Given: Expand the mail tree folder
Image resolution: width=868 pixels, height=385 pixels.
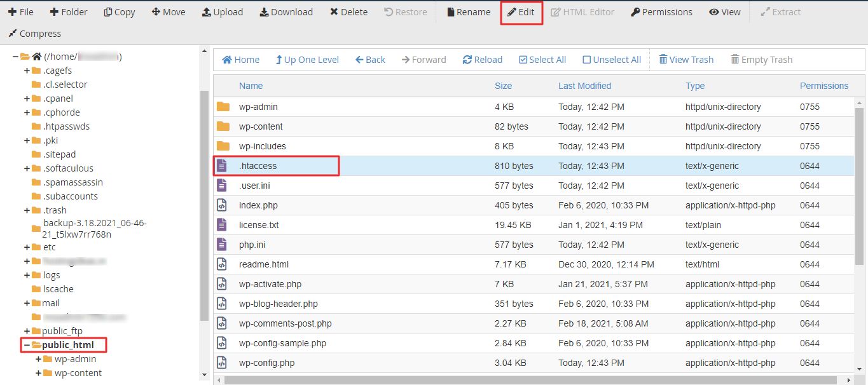Looking at the screenshot, I should 27,303.
